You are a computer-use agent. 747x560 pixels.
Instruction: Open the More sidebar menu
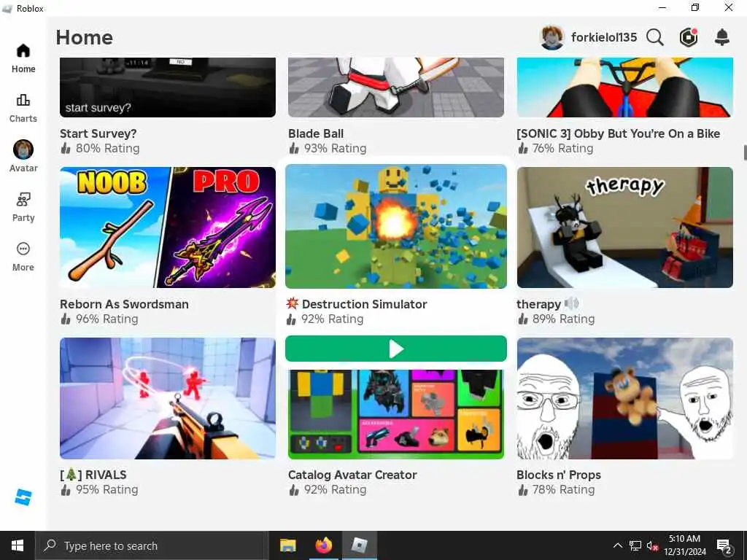23,257
